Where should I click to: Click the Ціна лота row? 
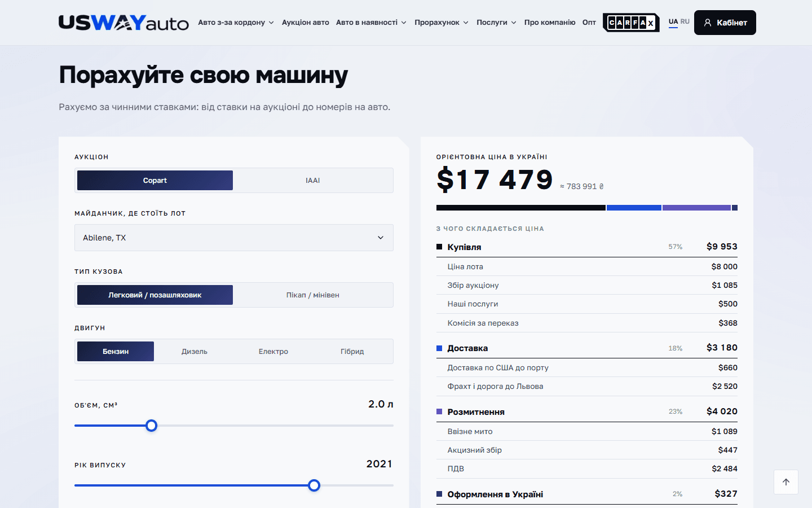click(x=587, y=266)
